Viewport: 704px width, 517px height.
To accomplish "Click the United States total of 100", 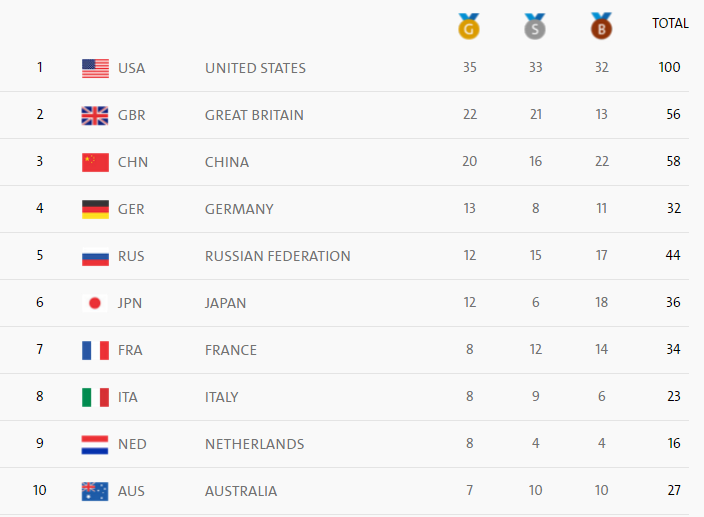I will click(x=669, y=68).
